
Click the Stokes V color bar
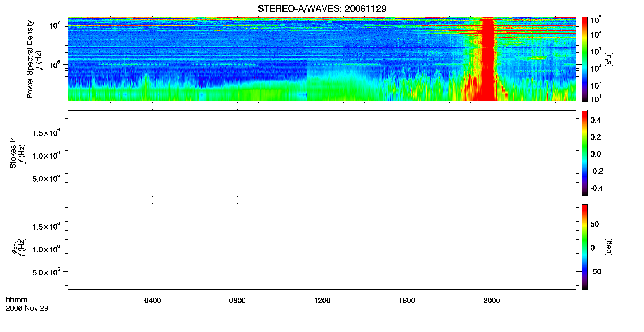pos(585,153)
